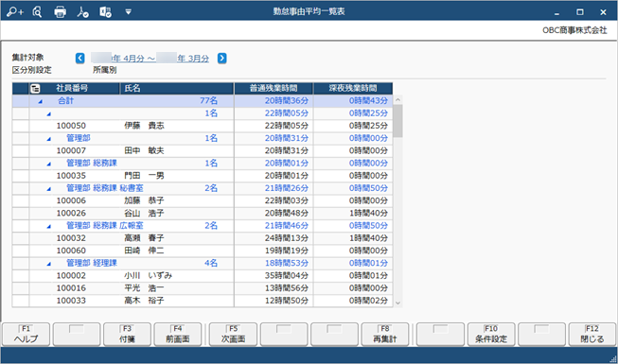Image resolution: width=618 pixels, height=364 pixels.
Task: Select employee 100016 平光 浩一
Action: (x=203, y=288)
